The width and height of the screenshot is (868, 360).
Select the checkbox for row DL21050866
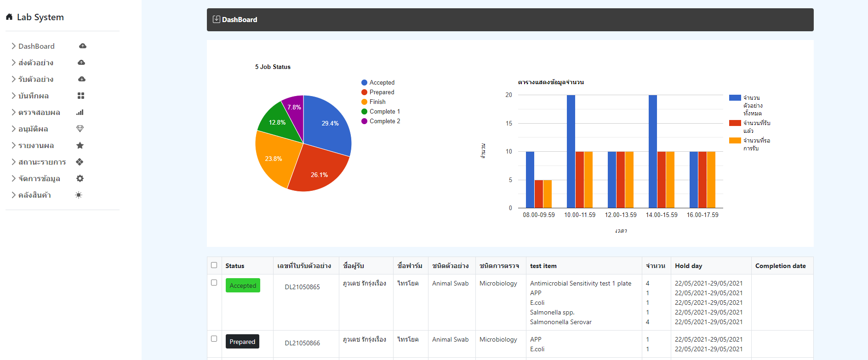click(214, 339)
